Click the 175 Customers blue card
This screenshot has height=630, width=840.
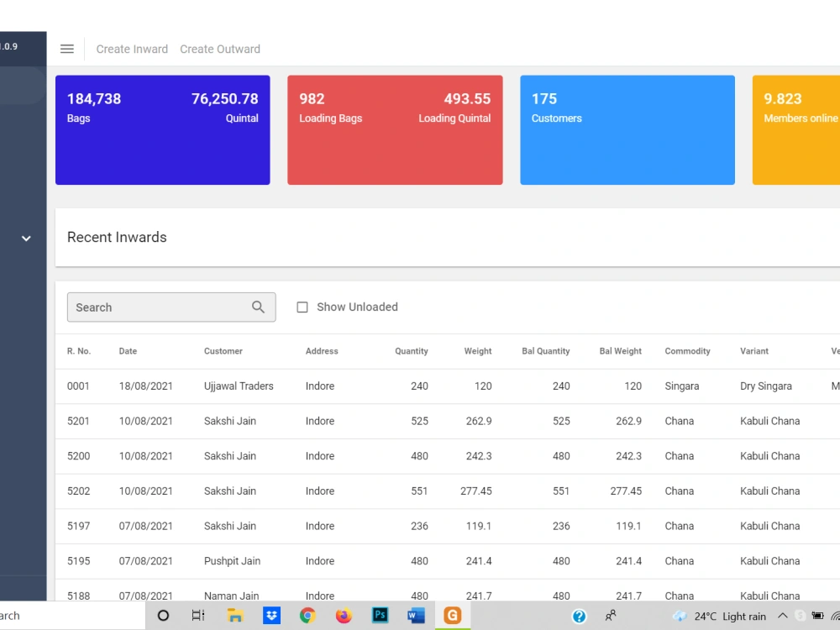coord(627,130)
